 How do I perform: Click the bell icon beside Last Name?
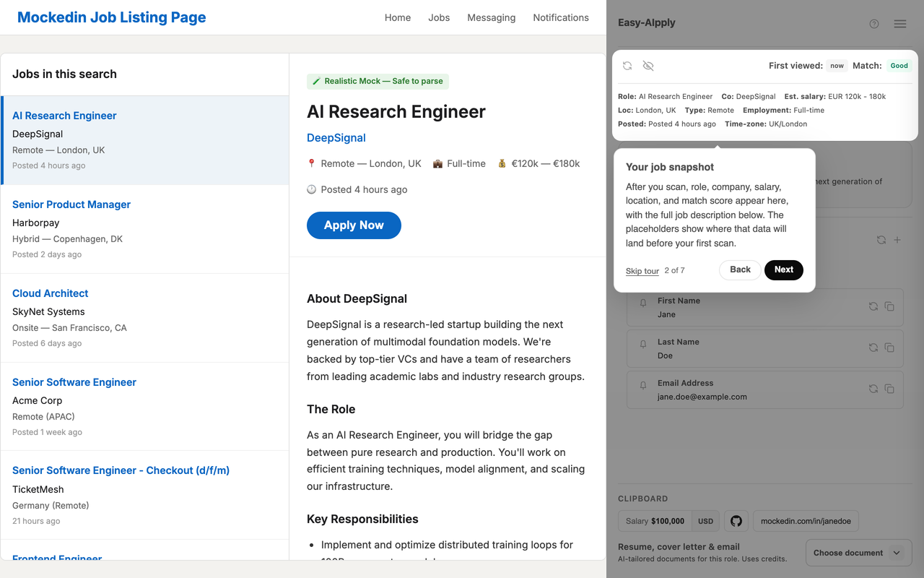tap(643, 345)
